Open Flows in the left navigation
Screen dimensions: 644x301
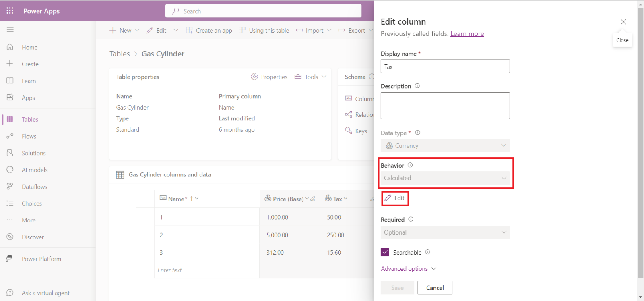[29, 136]
